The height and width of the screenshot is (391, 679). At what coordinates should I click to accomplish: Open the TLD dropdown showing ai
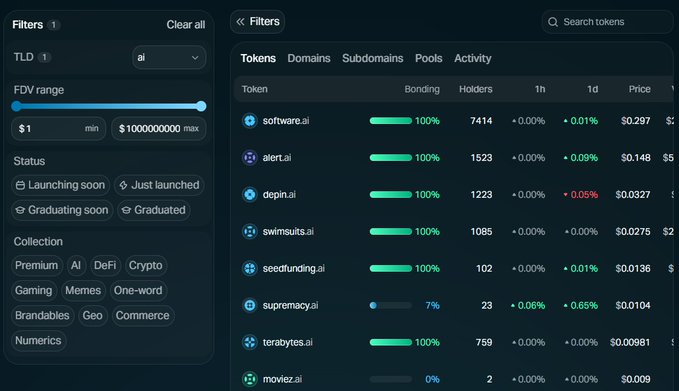click(169, 57)
